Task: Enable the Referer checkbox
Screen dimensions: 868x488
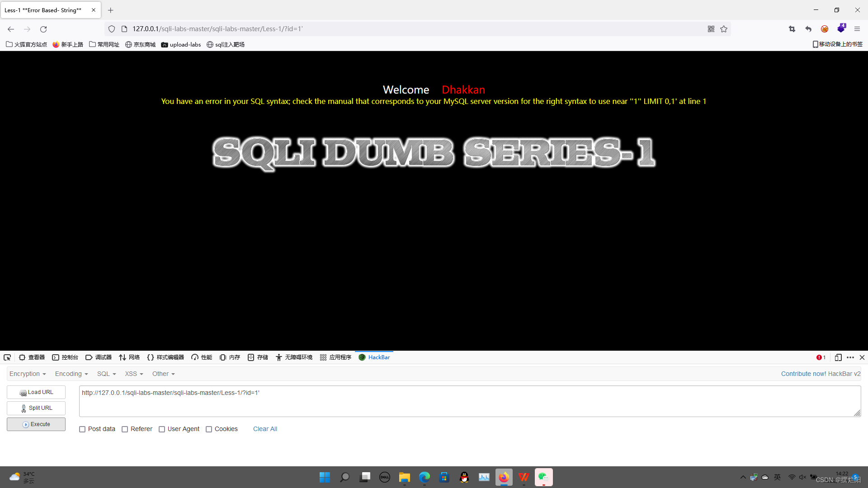Action: coord(125,429)
